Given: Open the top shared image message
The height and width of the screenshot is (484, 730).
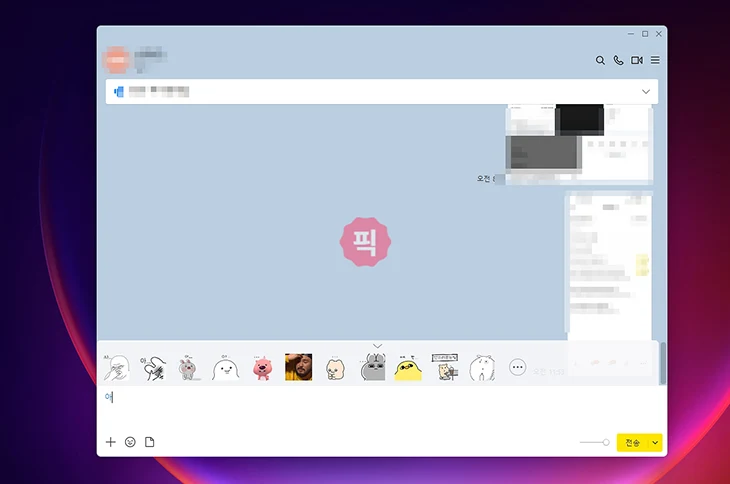Looking at the screenshot, I should (x=579, y=144).
